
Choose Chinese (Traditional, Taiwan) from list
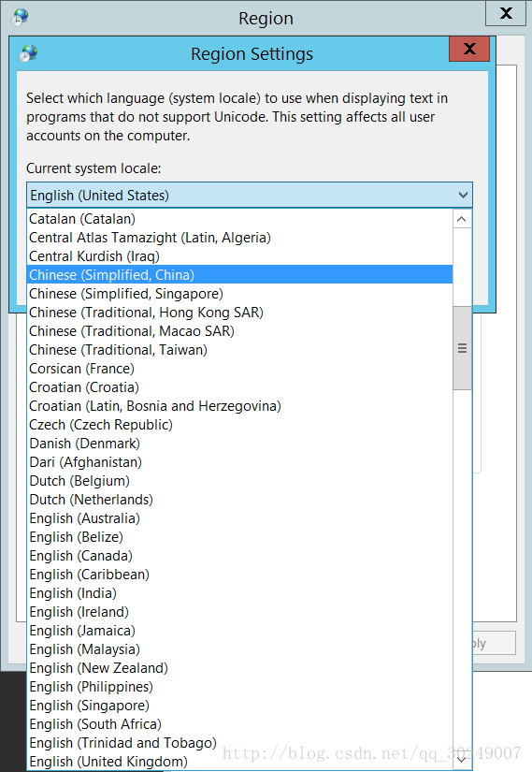click(x=239, y=350)
